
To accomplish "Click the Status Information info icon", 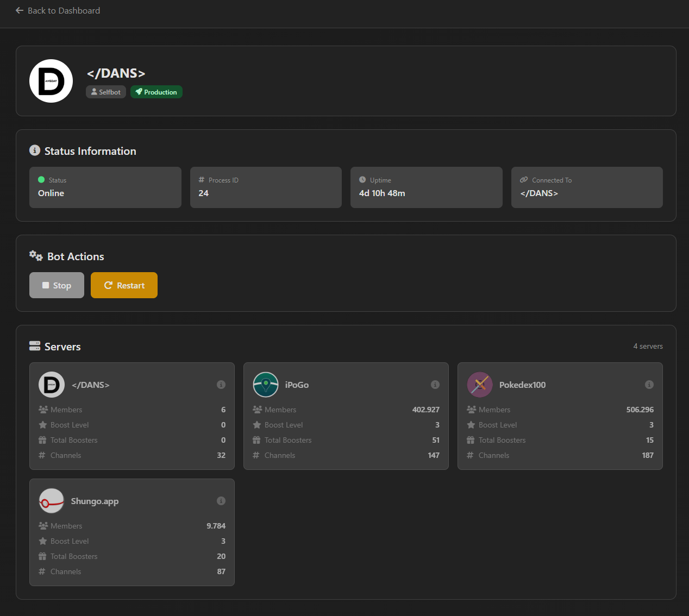I will (35, 150).
